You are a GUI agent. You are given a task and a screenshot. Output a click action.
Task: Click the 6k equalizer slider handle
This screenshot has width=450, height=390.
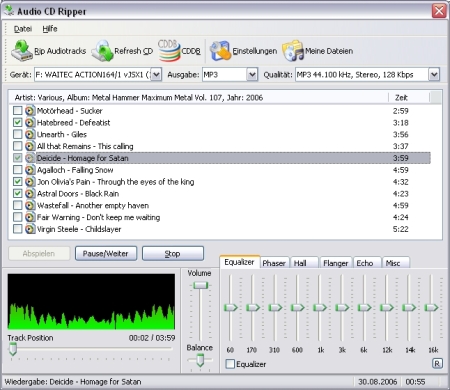[x=365, y=307]
